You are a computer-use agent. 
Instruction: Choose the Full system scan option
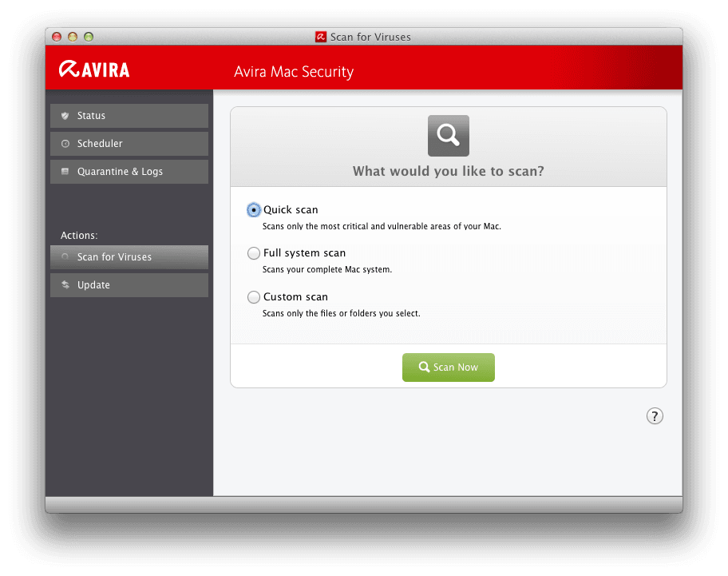[254, 253]
